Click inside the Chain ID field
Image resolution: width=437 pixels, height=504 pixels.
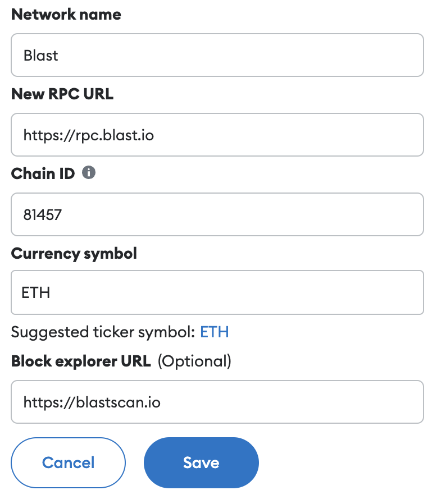(x=217, y=214)
